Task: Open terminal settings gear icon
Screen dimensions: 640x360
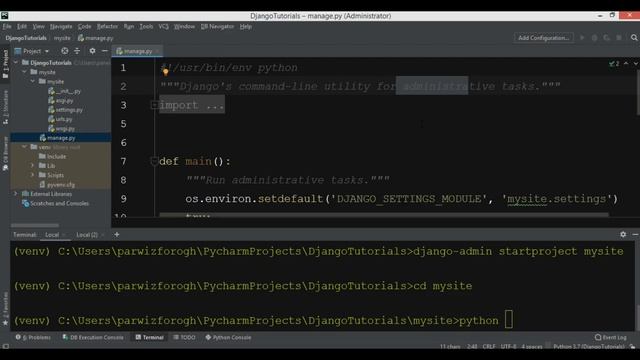Action: coord(623,234)
